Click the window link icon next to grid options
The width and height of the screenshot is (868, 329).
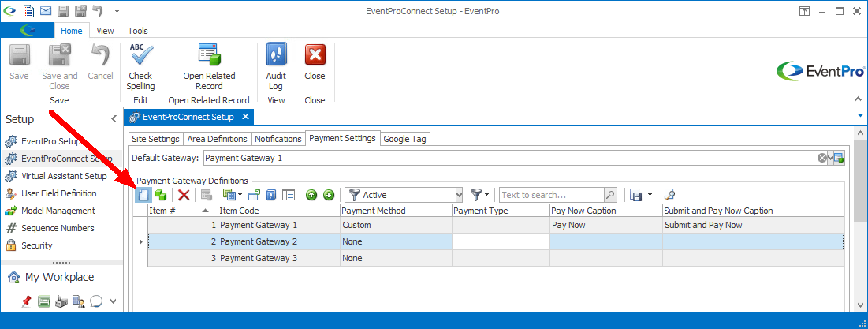[x=254, y=194]
